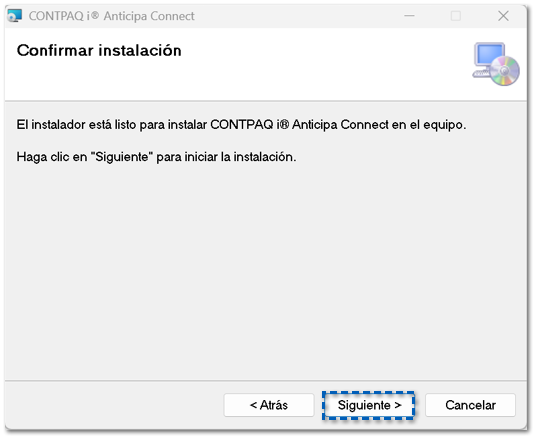Click the 'El instalador está listo' message line

point(241,125)
